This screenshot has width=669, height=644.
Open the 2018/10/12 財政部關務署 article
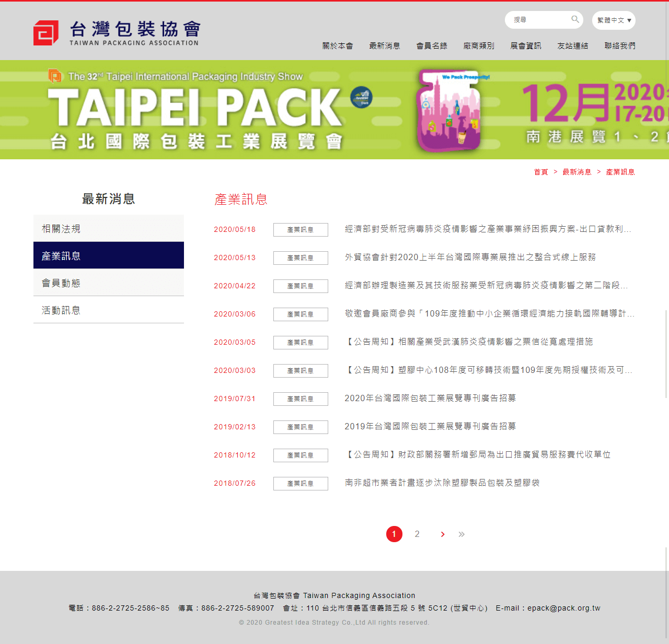click(x=478, y=454)
